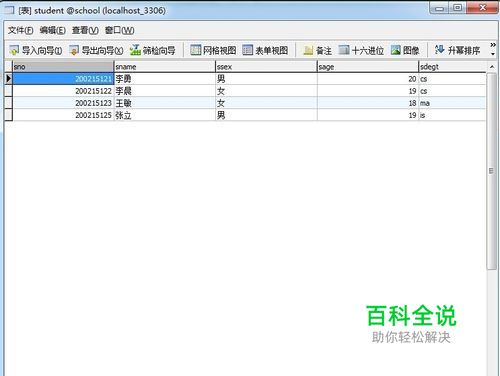Click the Export Wizard icon (导出向导)
This screenshot has width=500, height=376.
click(74, 50)
